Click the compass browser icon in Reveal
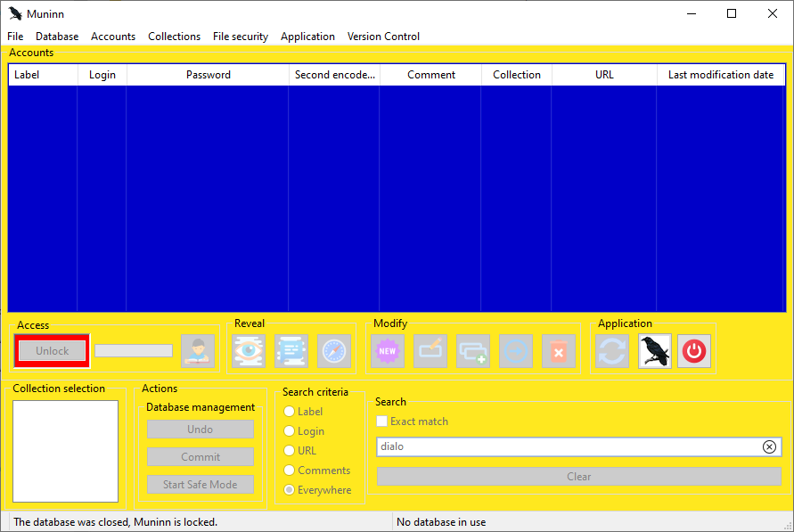The image size is (794, 532). (334, 351)
